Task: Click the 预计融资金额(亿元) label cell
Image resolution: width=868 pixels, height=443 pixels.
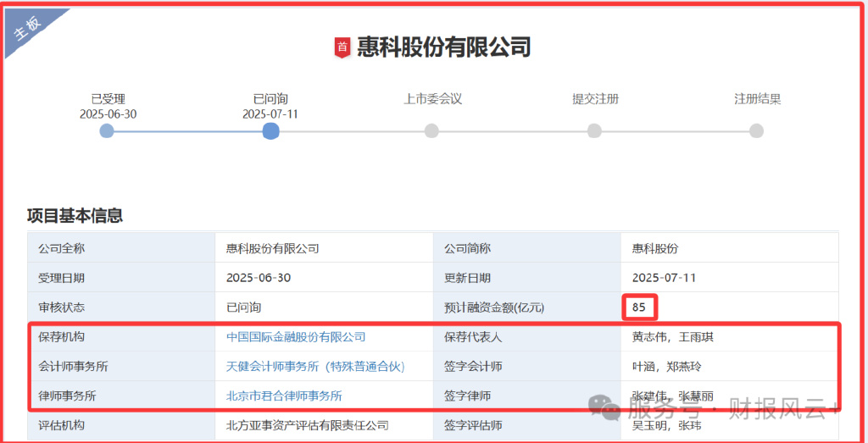Action: point(527,307)
